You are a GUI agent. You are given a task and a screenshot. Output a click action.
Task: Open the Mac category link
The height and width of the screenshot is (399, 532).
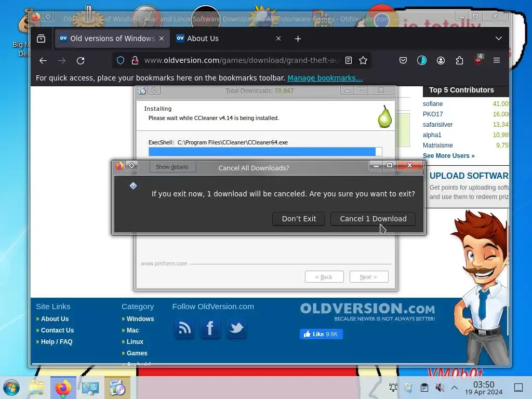tap(132, 330)
